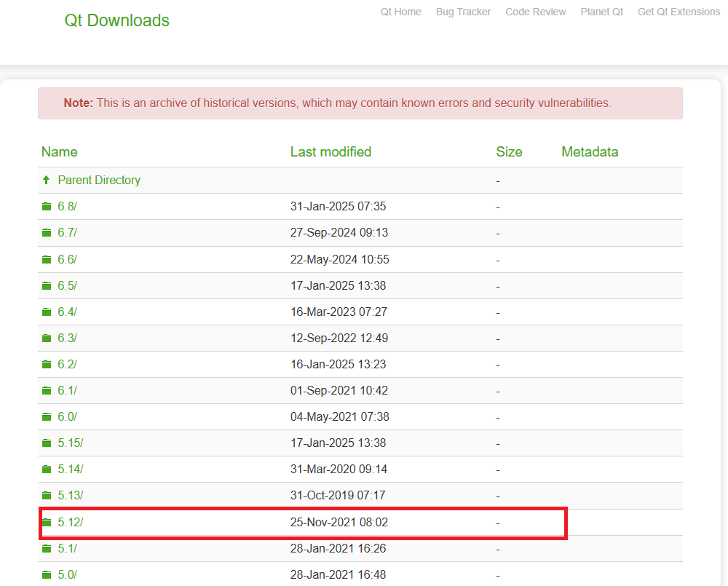728x586 pixels.
Task: Click the folder icon beside 6.0/
Action: pos(47,416)
